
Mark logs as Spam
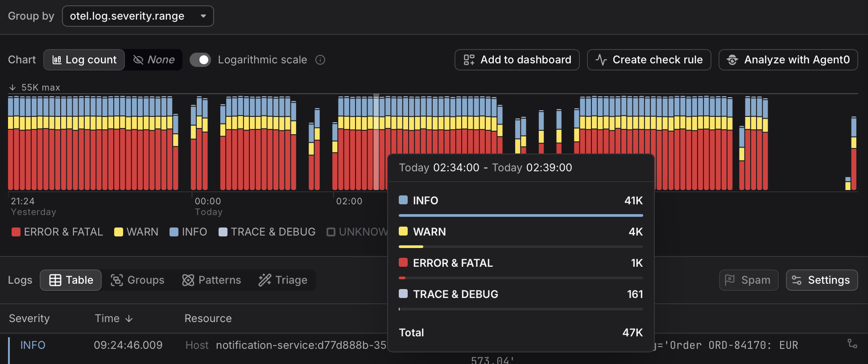(748, 280)
